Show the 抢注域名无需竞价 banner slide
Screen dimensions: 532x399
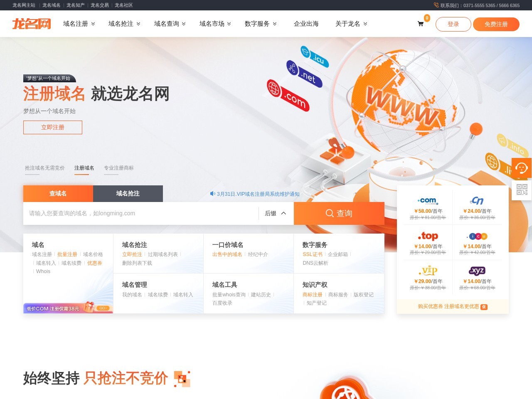tap(44, 168)
